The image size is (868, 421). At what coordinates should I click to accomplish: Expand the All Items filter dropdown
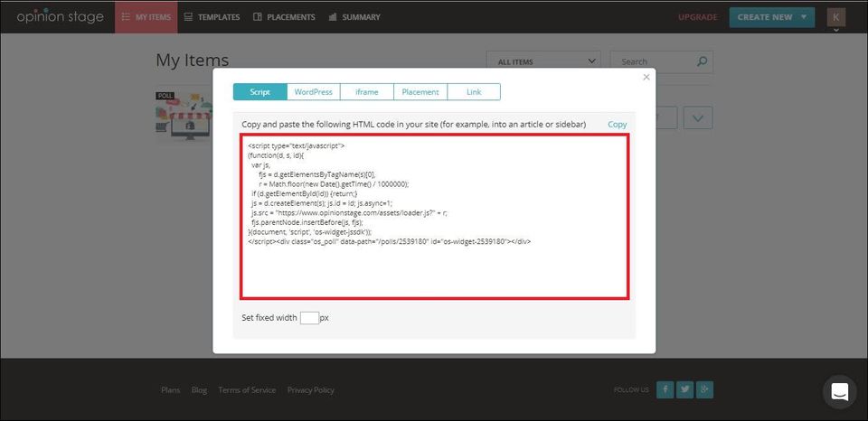543,62
